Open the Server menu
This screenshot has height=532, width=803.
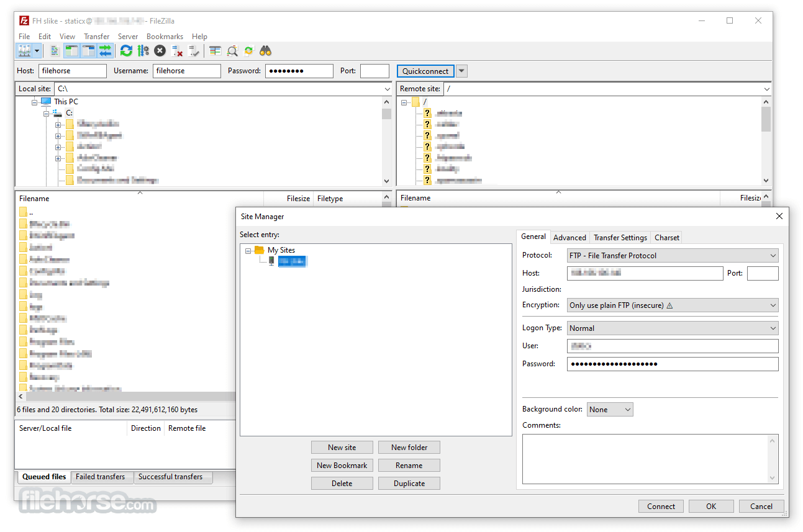point(128,37)
